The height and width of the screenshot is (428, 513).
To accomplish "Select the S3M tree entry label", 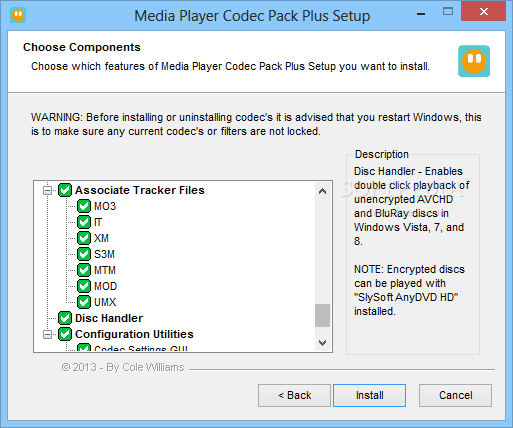I will pyautogui.click(x=104, y=254).
